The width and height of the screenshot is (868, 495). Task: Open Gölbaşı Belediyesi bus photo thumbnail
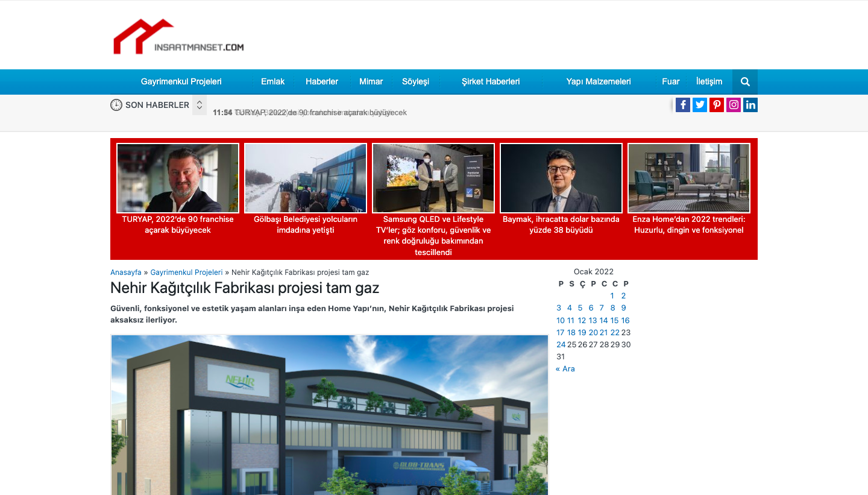[x=306, y=178]
